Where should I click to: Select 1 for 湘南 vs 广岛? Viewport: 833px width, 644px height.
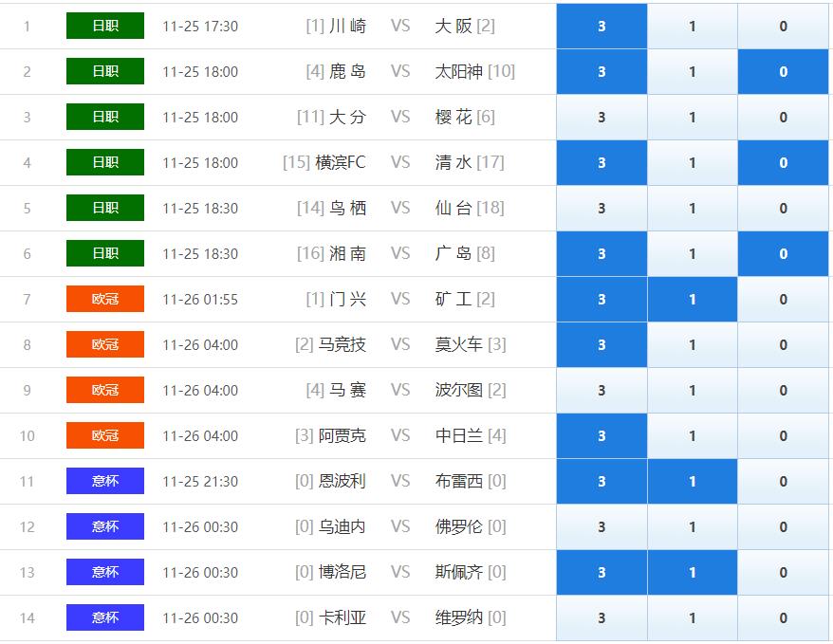(693, 254)
